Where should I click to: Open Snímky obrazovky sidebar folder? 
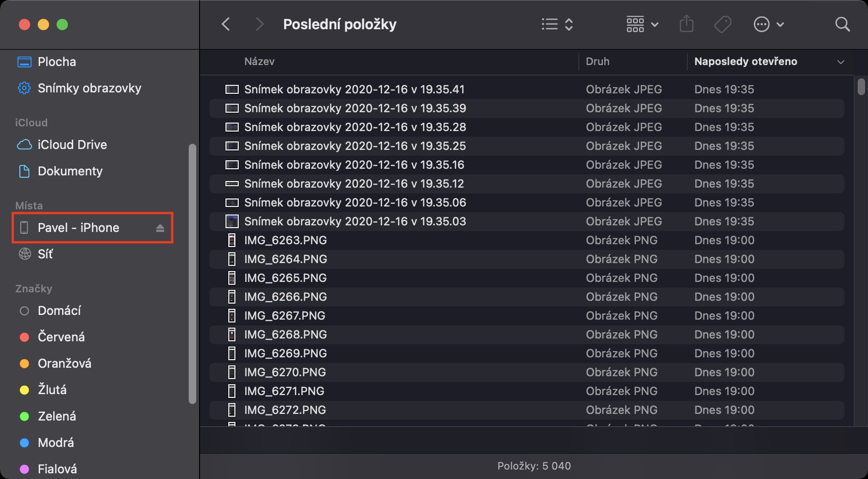tap(89, 88)
